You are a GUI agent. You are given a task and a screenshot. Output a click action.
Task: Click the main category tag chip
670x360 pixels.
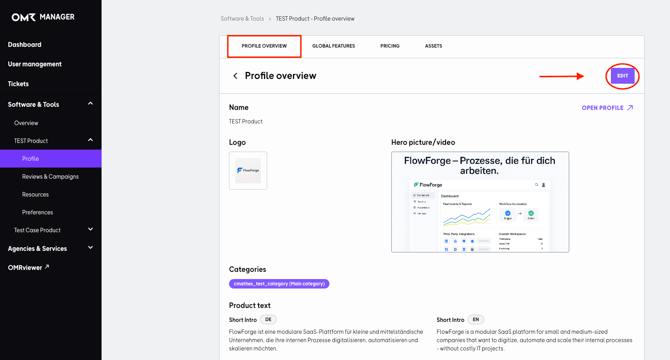pos(279,284)
